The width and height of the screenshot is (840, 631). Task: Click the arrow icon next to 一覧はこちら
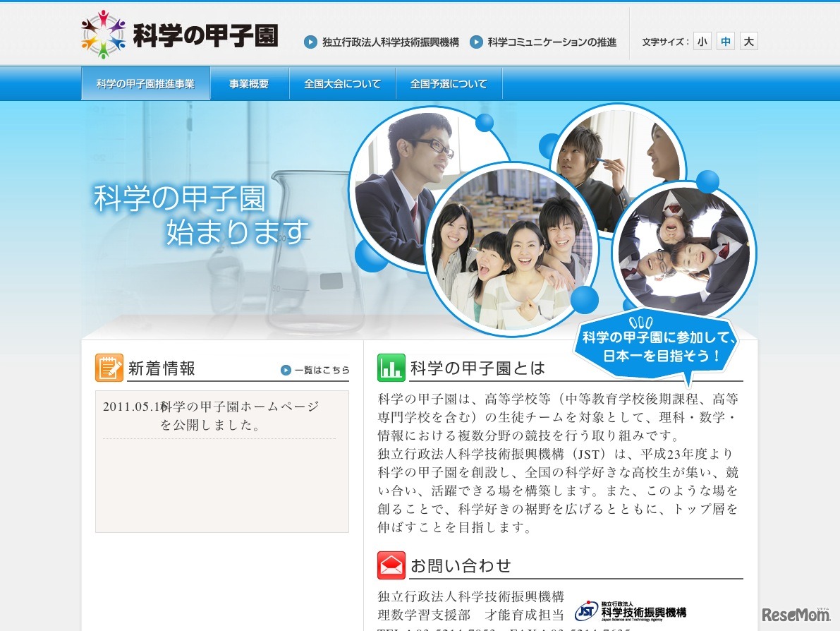click(286, 370)
